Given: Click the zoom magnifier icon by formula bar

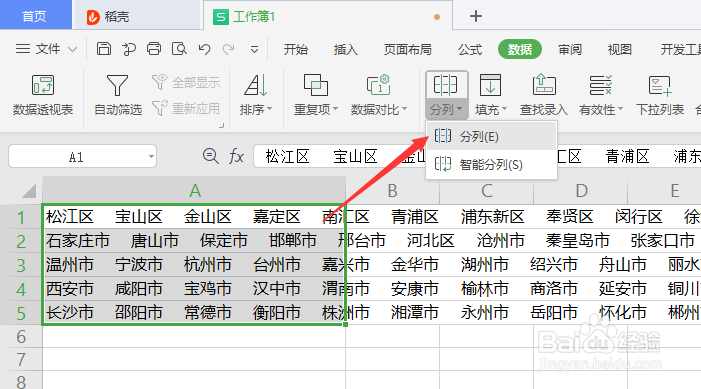Looking at the screenshot, I should click(x=211, y=156).
